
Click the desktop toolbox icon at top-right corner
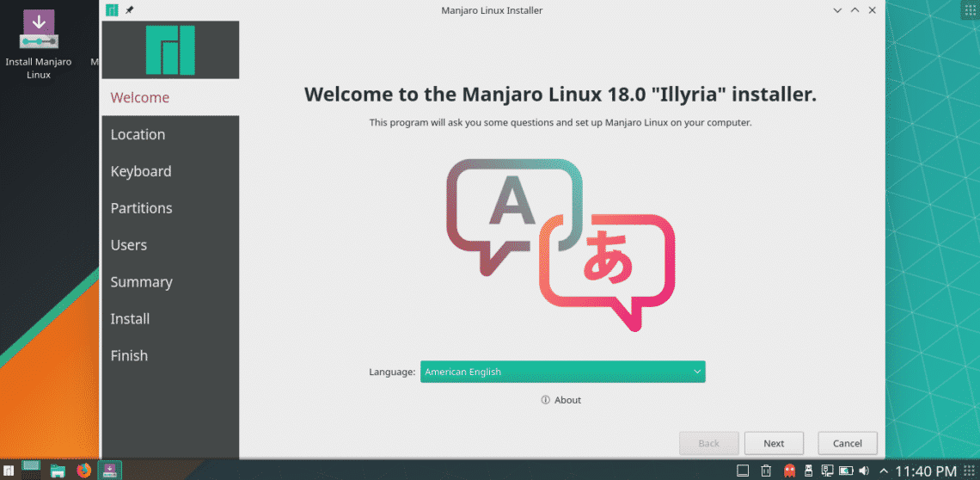(970, 10)
